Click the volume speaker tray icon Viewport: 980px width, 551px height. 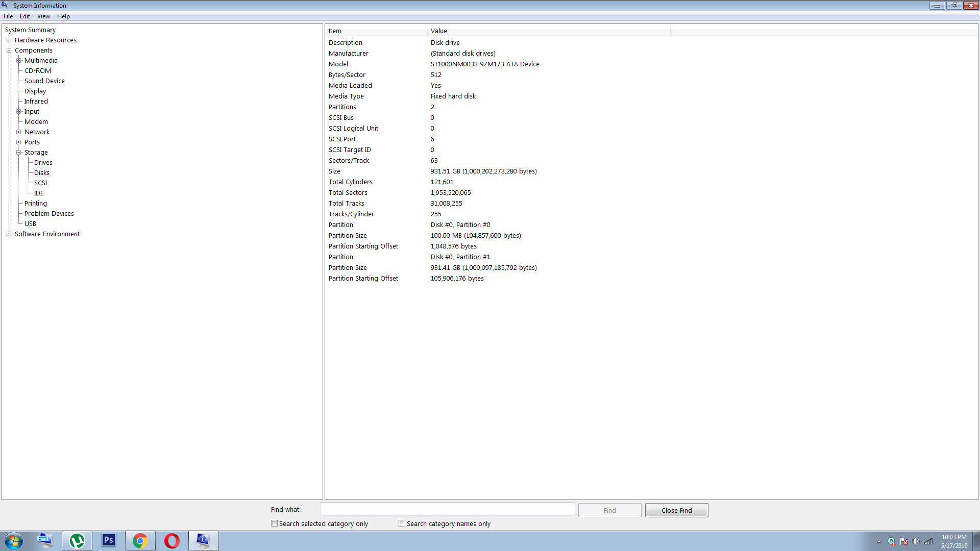click(916, 541)
